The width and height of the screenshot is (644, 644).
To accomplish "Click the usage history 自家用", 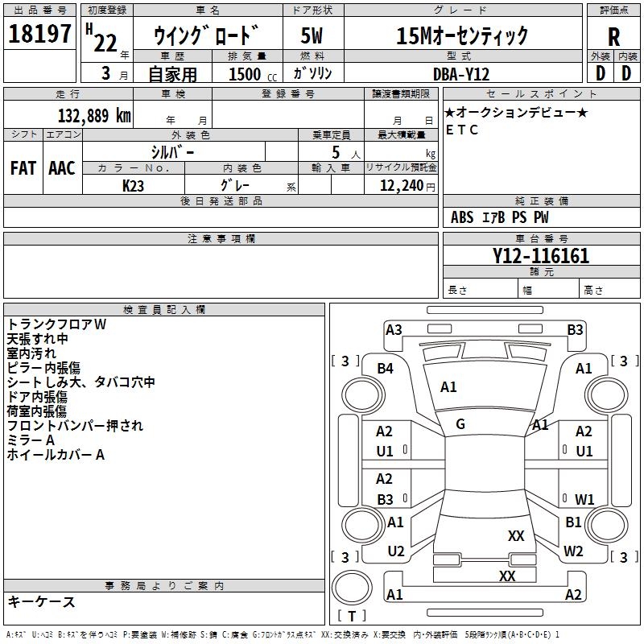I will click(172, 74).
